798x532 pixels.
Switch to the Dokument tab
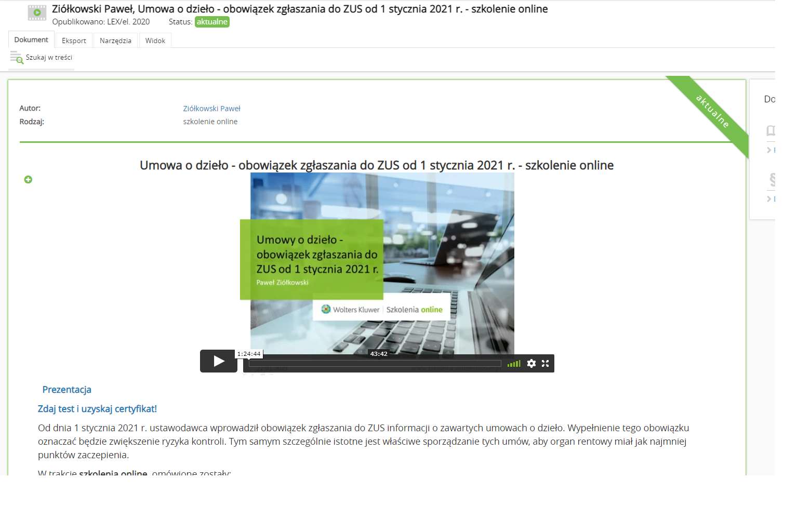point(31,40)
